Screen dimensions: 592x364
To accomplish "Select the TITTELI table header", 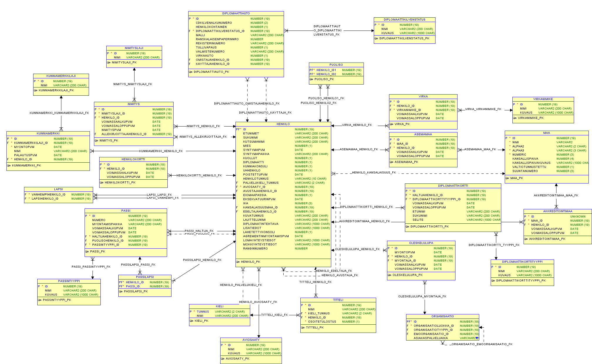I will click(338, 300).
